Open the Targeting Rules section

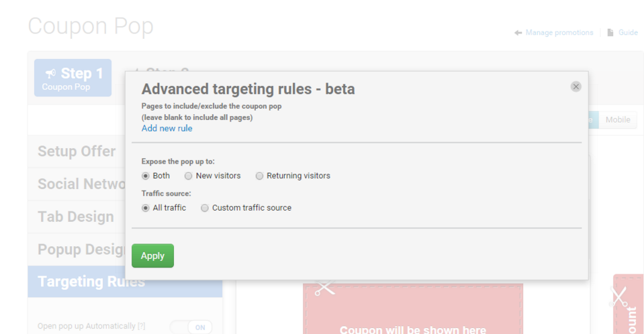91,282
